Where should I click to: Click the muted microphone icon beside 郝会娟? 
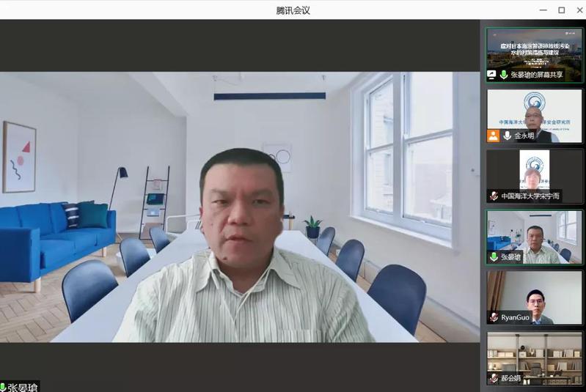(x=494, y=378)
